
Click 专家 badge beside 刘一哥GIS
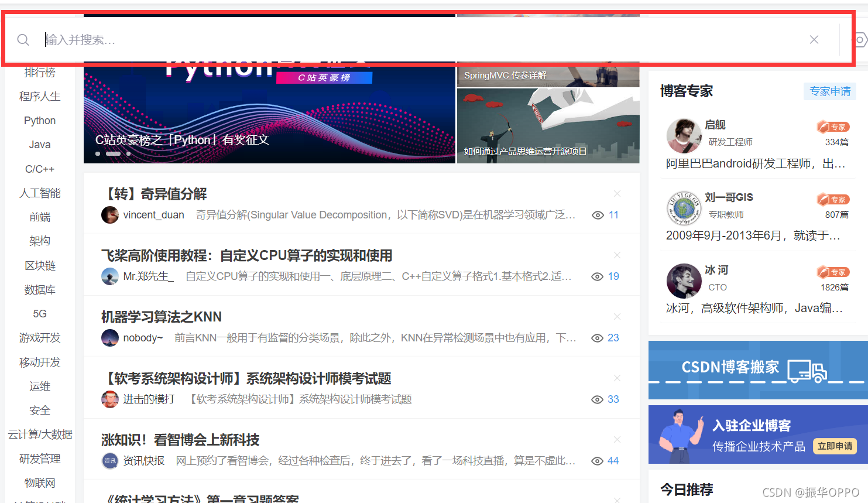pyautogui.click(x=833, y=199)
